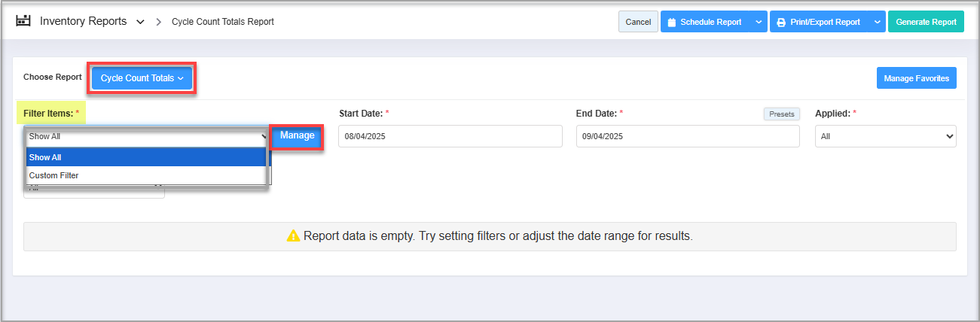Click the green Generate Report button
The width and height of the screenshot is (980, 322).
tap(926, 22)
